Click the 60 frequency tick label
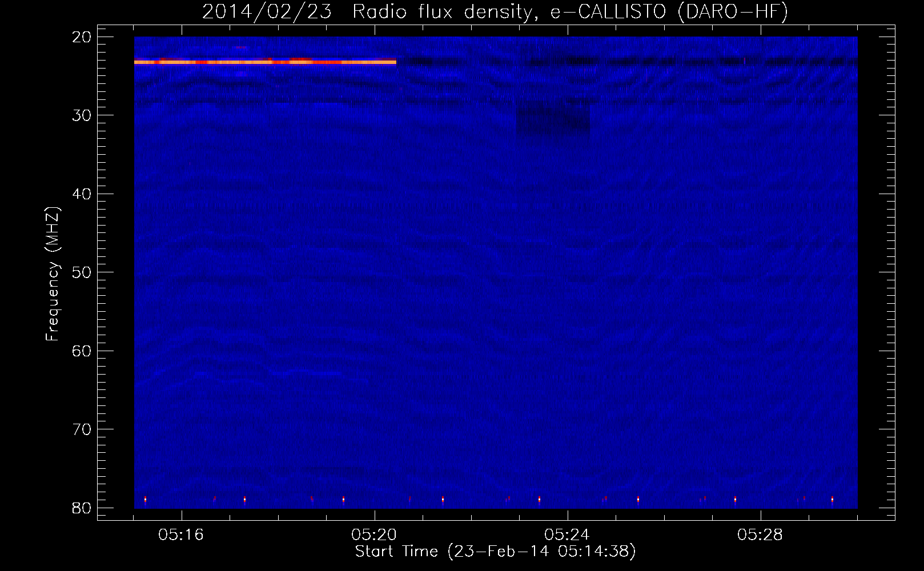924x571 pixels. 82,351
